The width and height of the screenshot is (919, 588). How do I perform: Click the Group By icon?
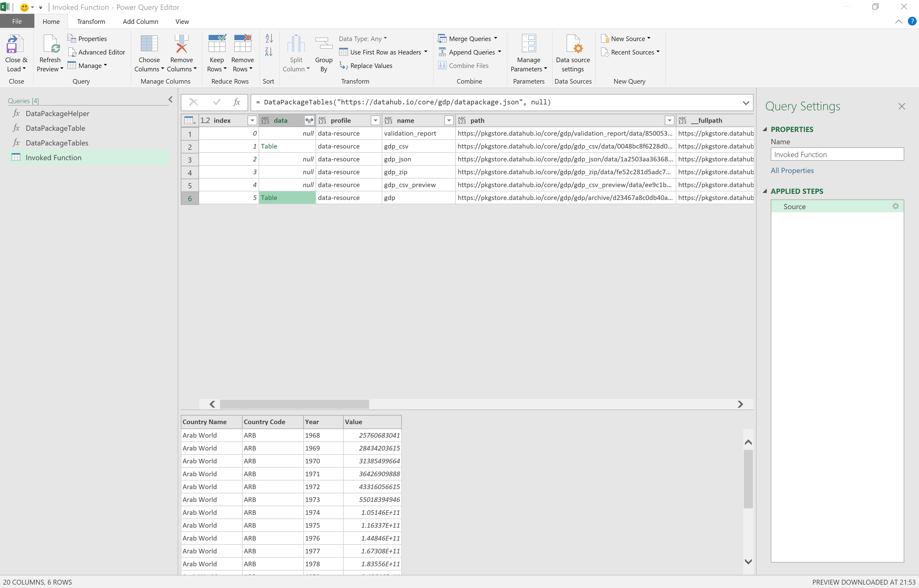pos(323,44)
